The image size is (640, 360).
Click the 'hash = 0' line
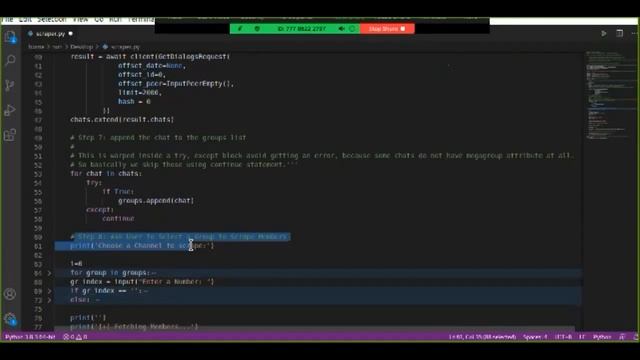tap(134, 102)
